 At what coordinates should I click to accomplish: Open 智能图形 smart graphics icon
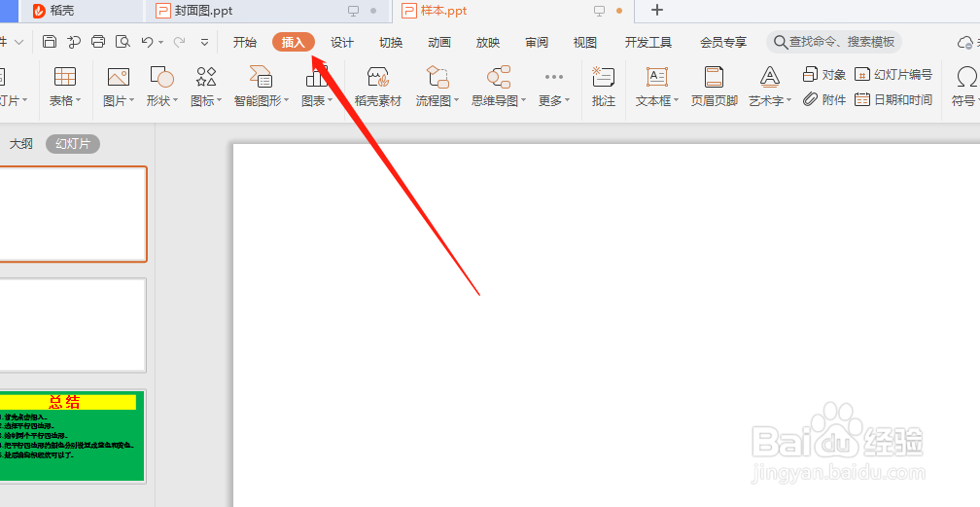[x=261, y=76]
